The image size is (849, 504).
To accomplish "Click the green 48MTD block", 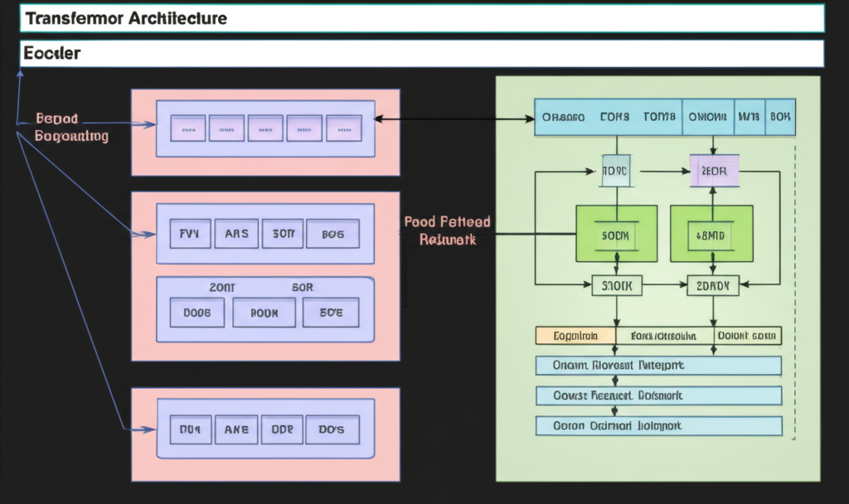I will [x=711, y=233].
